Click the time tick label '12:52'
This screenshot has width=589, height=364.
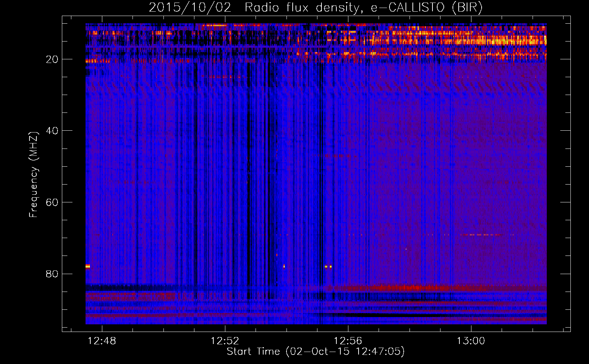(225, 341)
